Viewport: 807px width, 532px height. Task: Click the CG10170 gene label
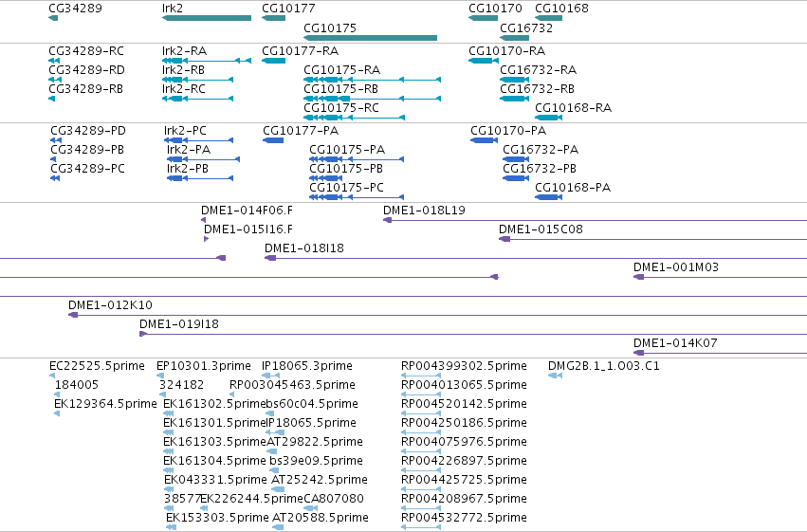(495, 9)
